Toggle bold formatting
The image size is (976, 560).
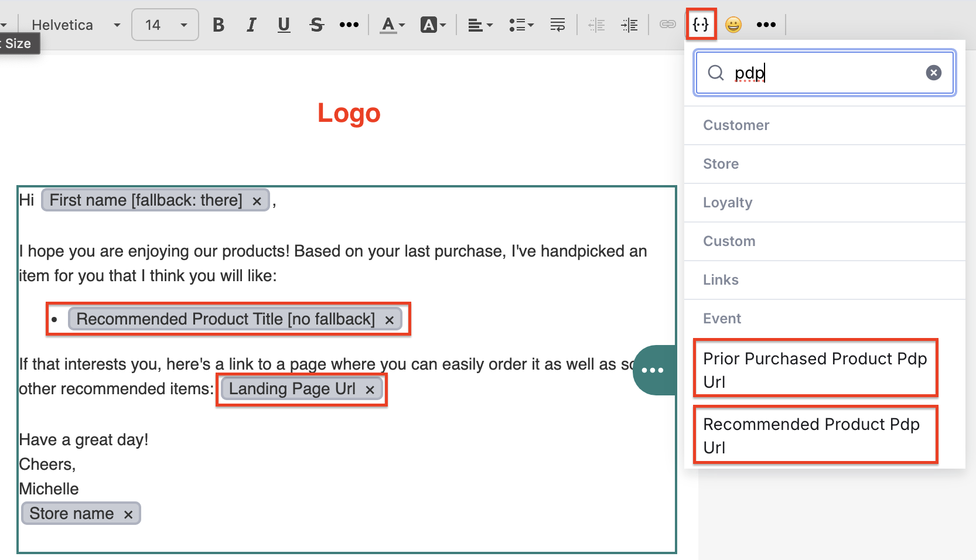tap(219, 25)
